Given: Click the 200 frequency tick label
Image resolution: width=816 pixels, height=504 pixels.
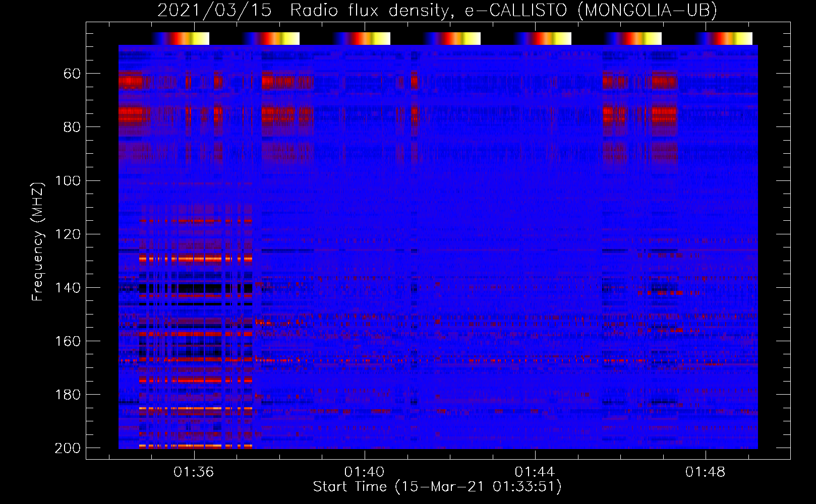Looking at the screenshot, I should tap(68, 448).
